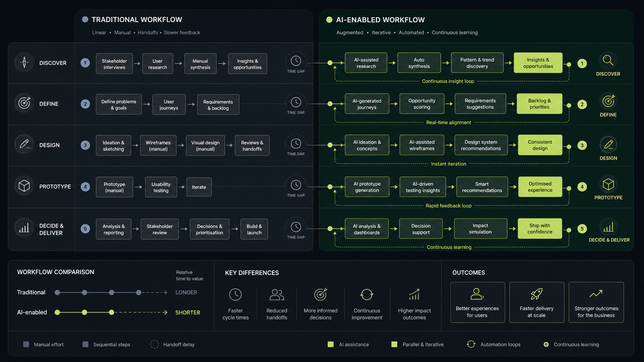Click the green Decide & Deliver chart icon on right
The image size is (644, 362).
tap(608, 227)
